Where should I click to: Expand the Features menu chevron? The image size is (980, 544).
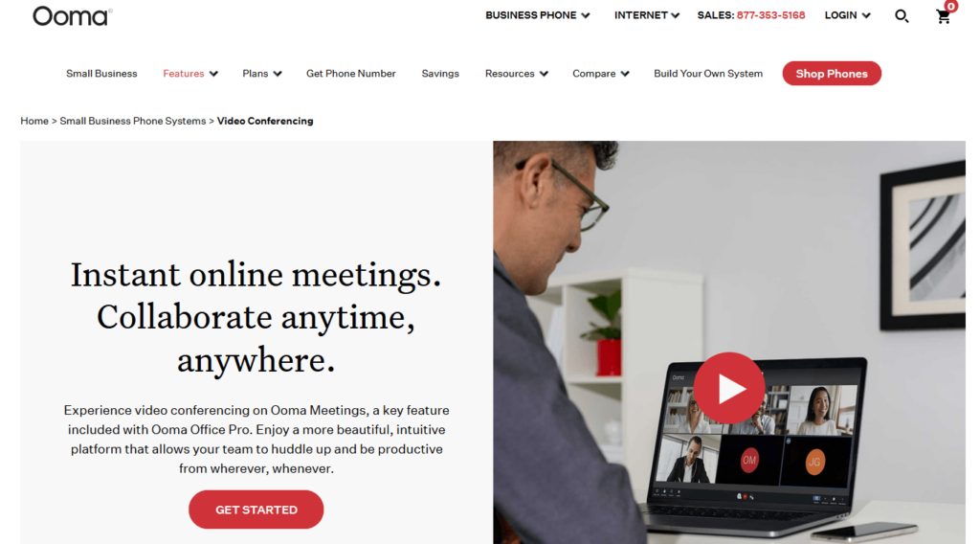(x=213, y=74)
